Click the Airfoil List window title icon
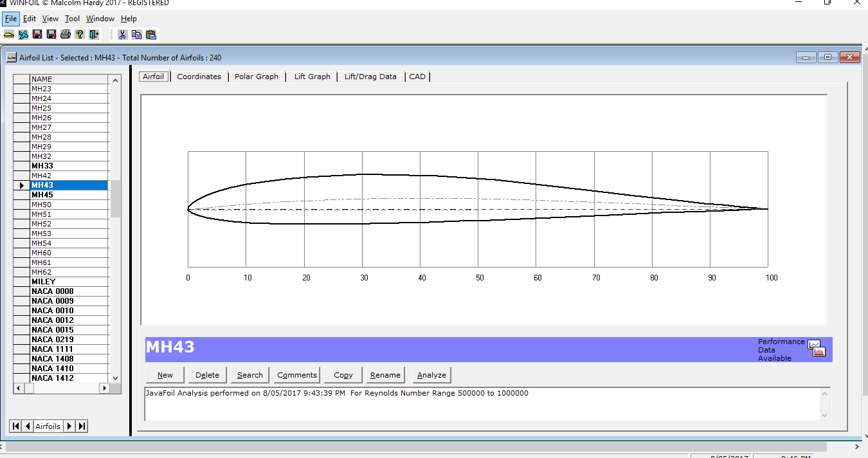 coord(12,57)
